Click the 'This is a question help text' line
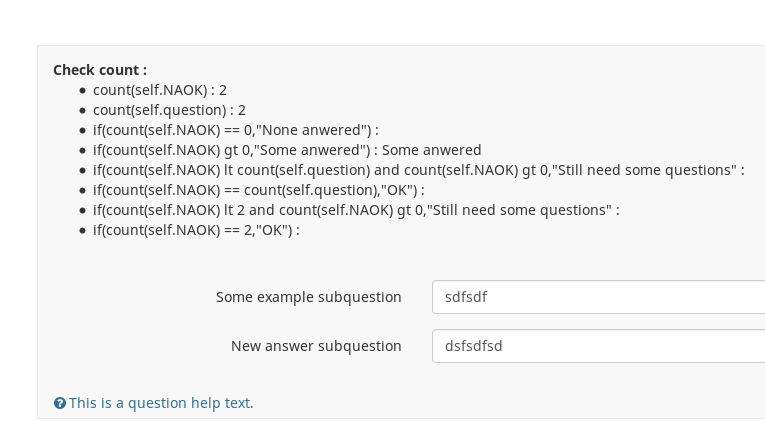The image size is (765, 421). click(161, 403)
